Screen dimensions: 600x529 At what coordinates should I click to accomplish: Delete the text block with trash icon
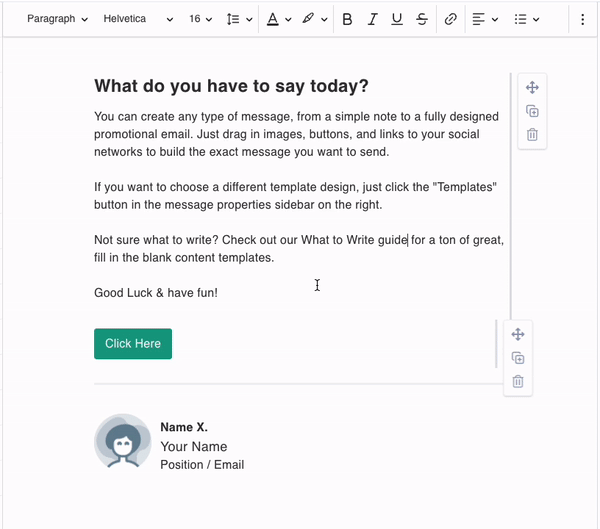[532, 135]
